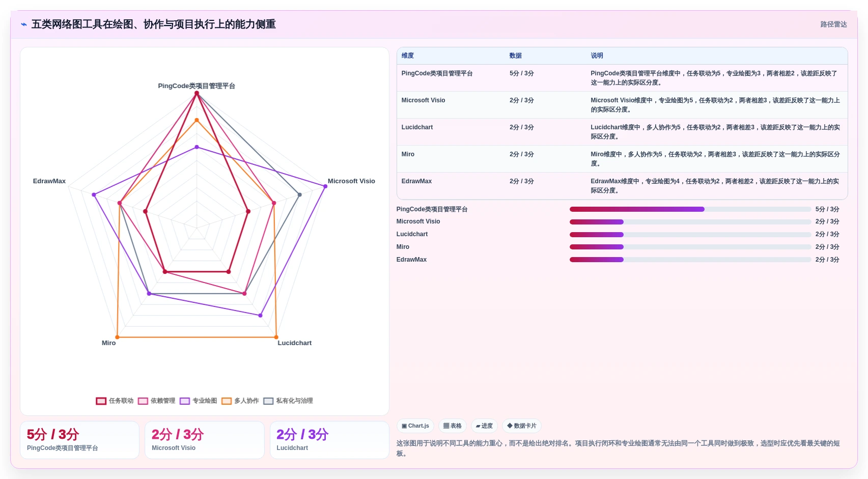
Task: Click the orange data point at Miro axis
Action: 117,337
